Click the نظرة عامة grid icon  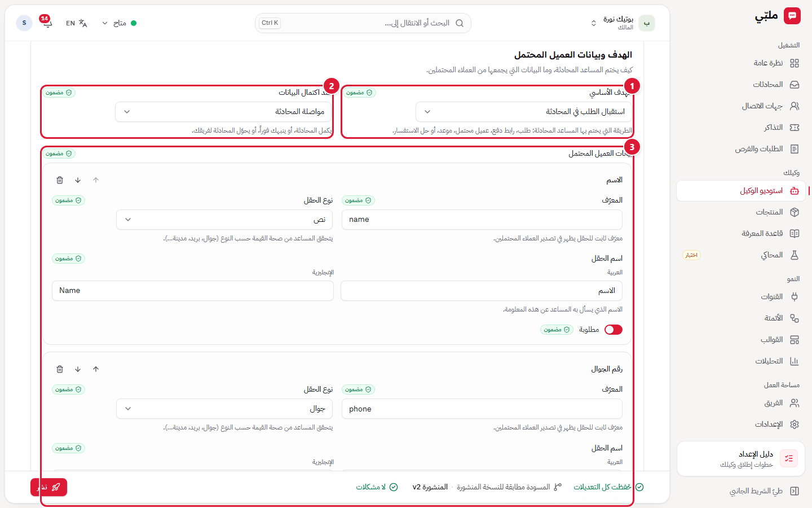coord(795,63)
